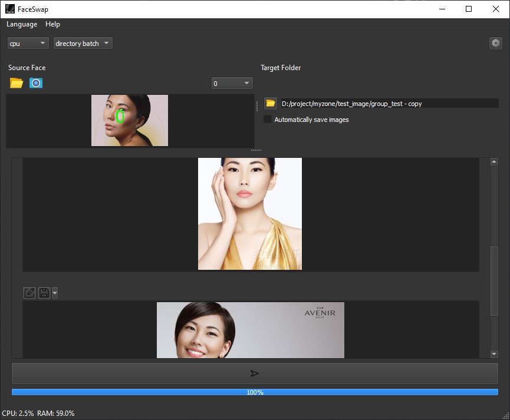Screen dimensions: 510x420
Task: Open the Language menu
Action: click(x=22, y=24)
